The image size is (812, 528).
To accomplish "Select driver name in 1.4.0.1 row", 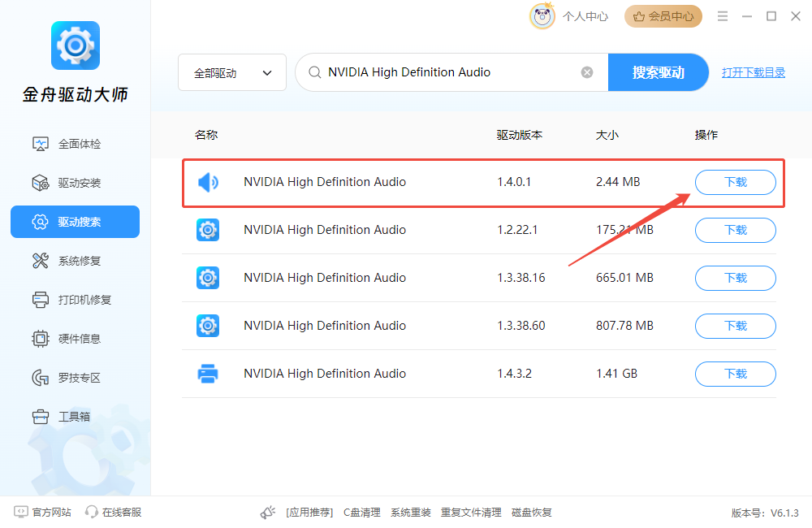I will click(325, 182).
